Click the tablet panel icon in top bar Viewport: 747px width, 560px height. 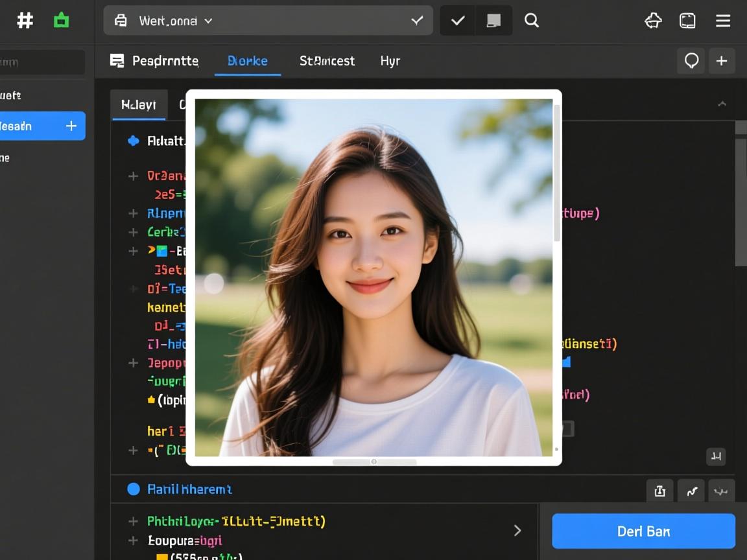[x=687, y=21]
